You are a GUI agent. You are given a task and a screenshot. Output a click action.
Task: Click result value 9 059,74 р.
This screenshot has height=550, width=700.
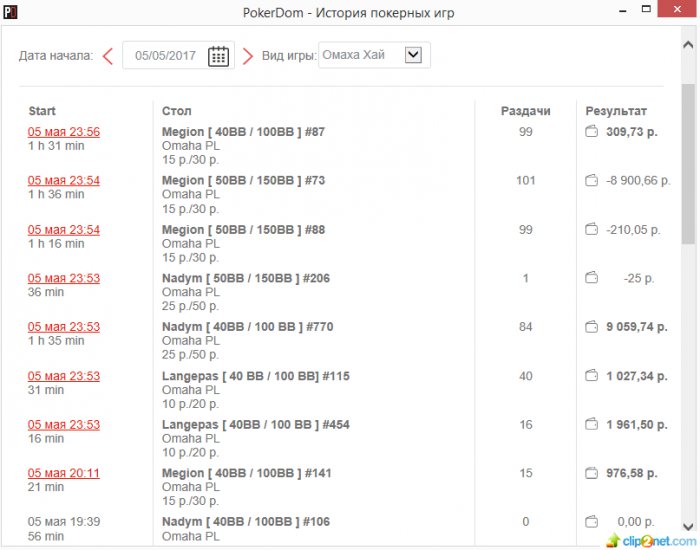click(x=637, y=327)
